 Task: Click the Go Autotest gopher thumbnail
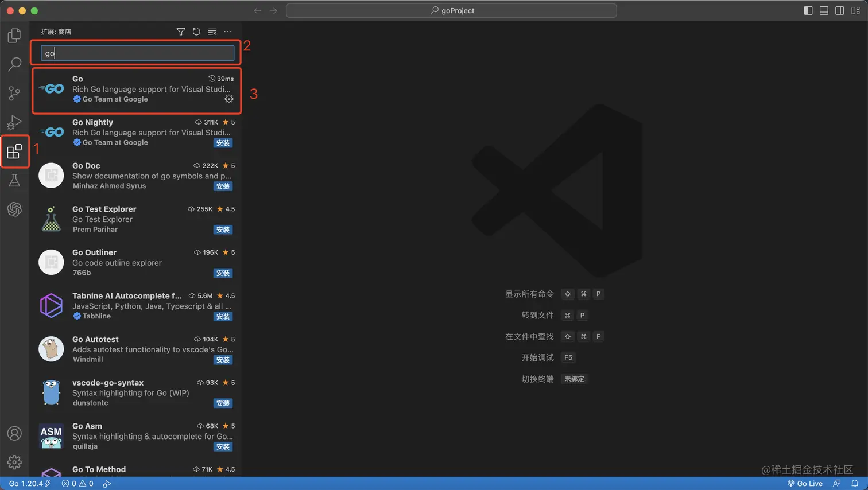51,349
